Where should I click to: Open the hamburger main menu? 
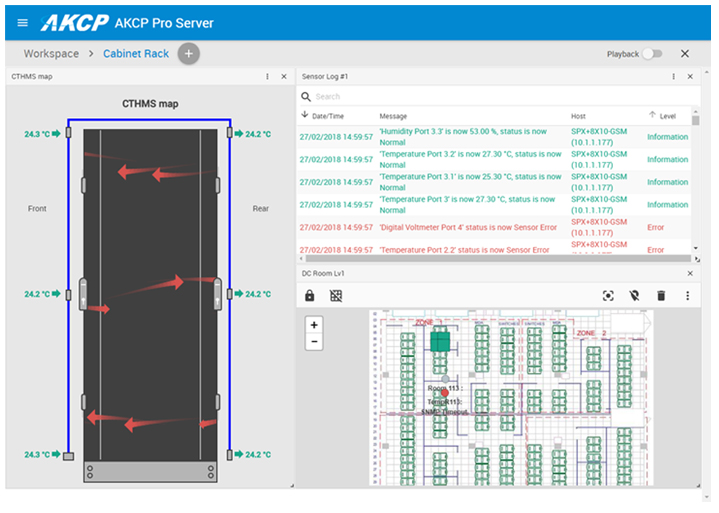[x=22, y=22]
